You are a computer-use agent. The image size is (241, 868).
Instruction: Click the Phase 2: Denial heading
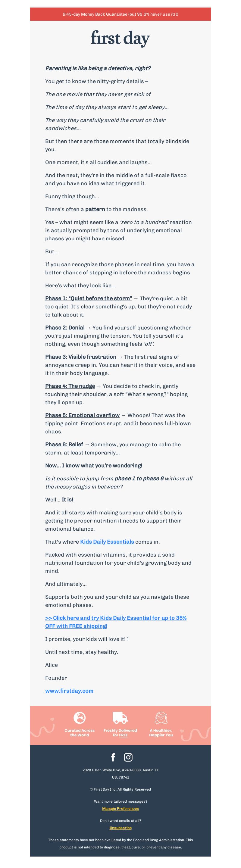tap(65, 328)
